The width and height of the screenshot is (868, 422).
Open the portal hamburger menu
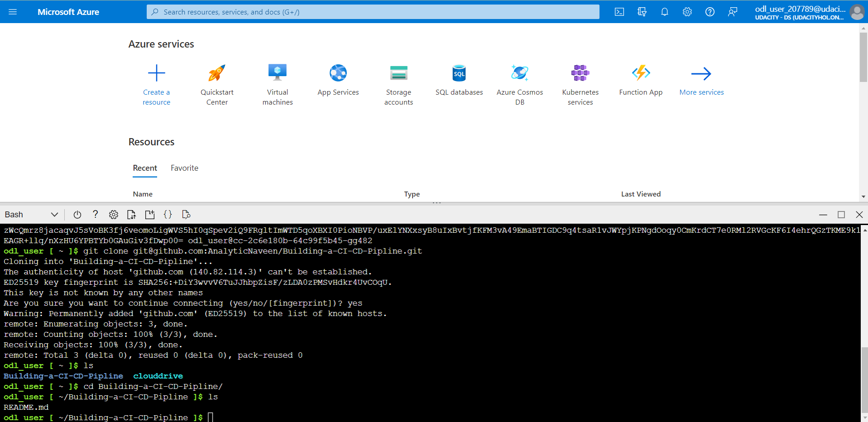(12, 12)
